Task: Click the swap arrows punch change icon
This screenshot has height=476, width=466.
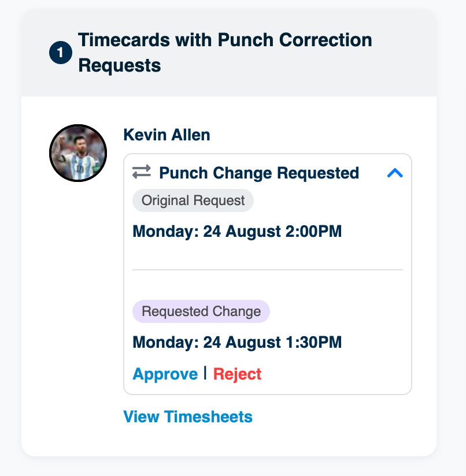Action: point(142,172)
